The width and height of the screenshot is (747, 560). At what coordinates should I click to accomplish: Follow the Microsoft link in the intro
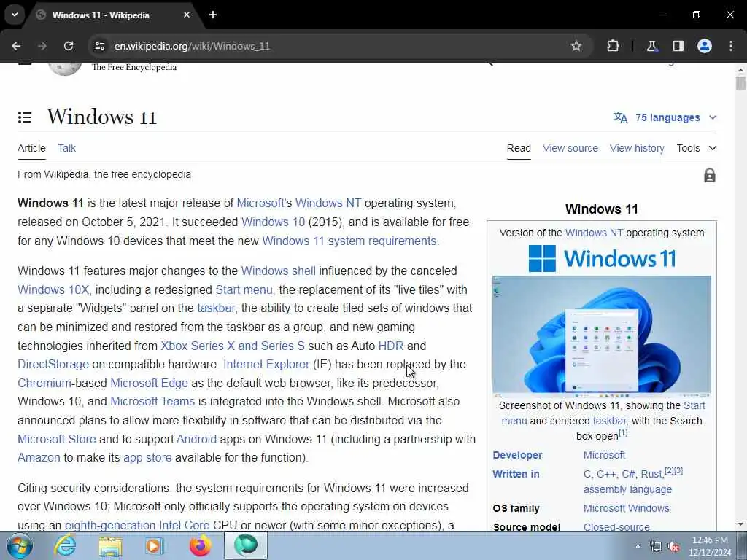(x=260, y=203)
